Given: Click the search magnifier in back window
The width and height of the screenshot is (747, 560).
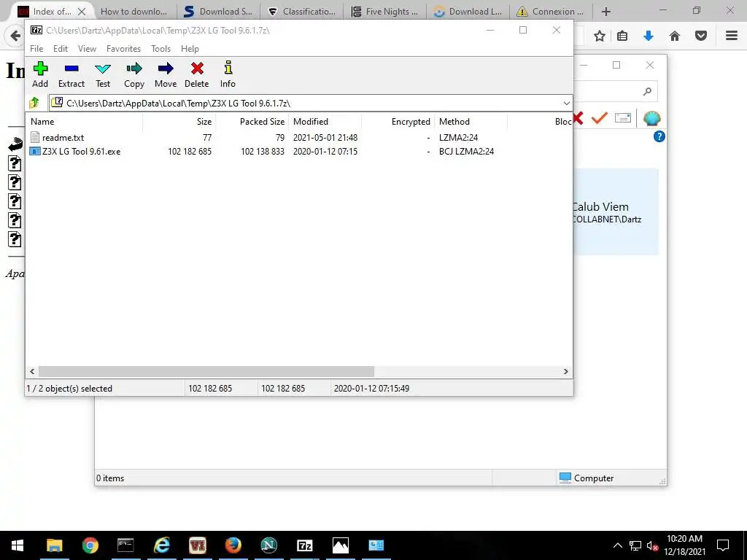Looking at the screenshot, I should (647, 91).
